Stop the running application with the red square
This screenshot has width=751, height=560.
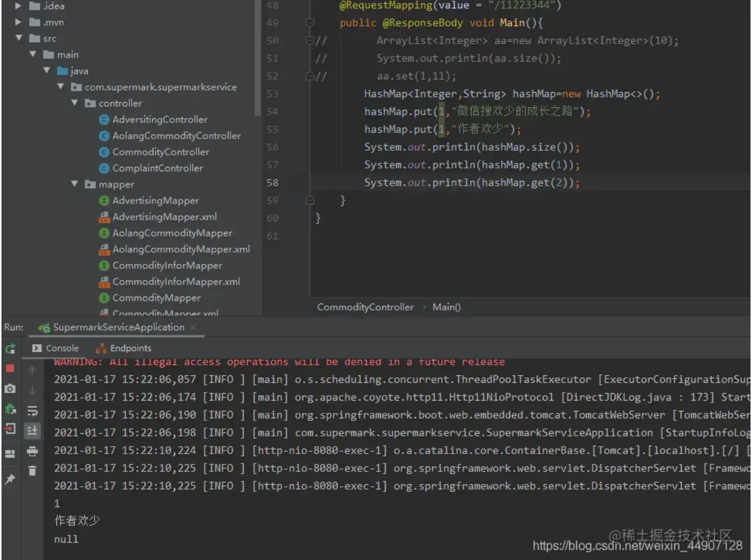point(10,369)
